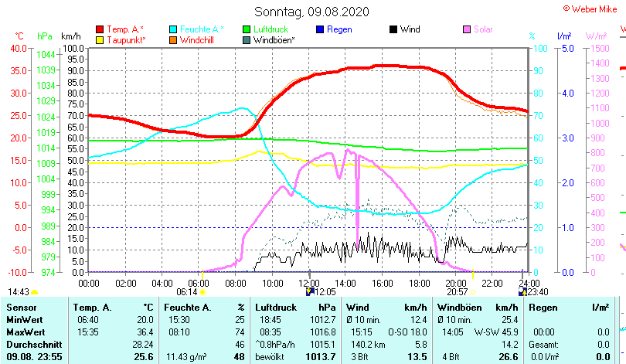626x364 pixels.
Task: Click the Durchschnitt row label
Action: pos(34,345)
